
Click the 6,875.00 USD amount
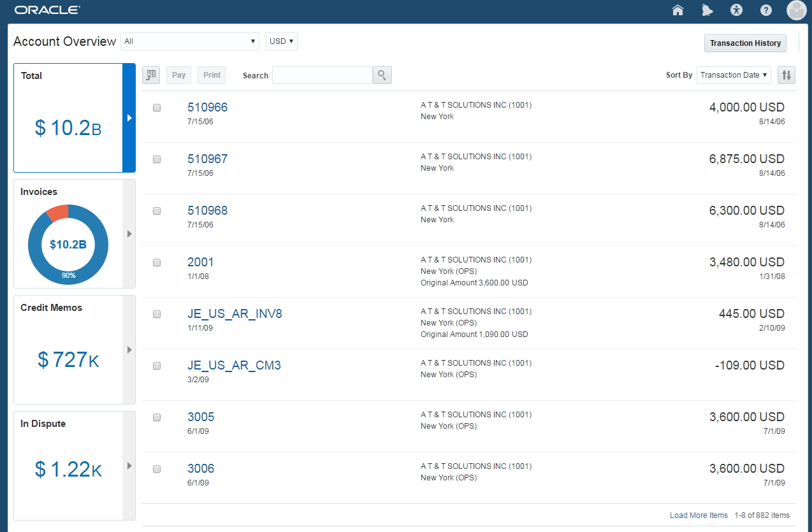pos(746,159)
